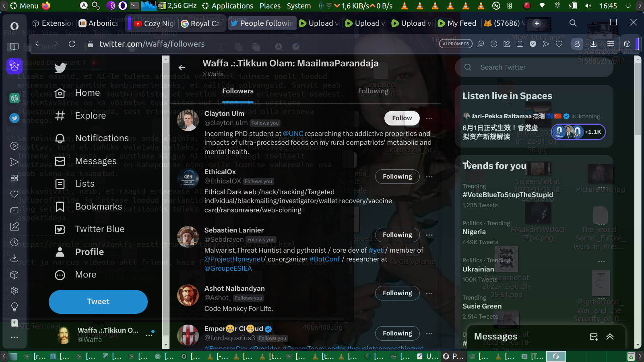644x362 pixels.
Task: Open the ChatGPT sidebar panel in Opera
Action: [14, 98]
